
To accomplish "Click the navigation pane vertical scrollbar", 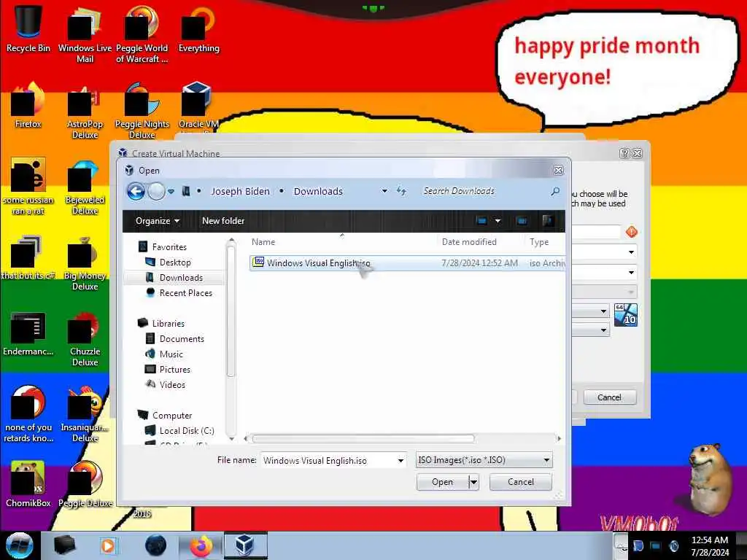I will point(231,312).
